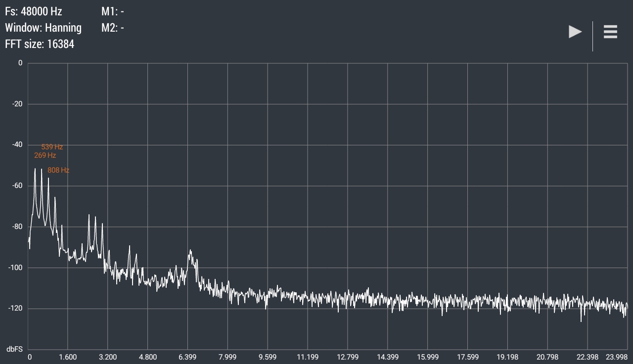Click the -120 level axis label
The height and width of the screenshot is (364, 633).
pyautogui.click(x=16, y=309)
